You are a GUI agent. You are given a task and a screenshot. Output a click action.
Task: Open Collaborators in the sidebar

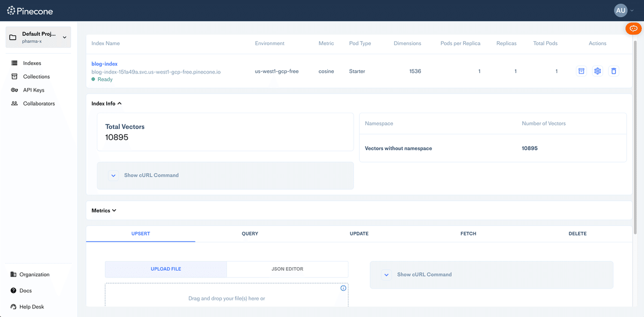tap(39, 104)
